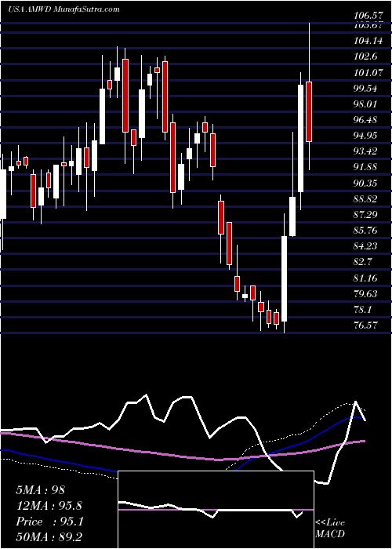Click the 85.76 price axis label
The image size is (392, 549).
(365, 231)
